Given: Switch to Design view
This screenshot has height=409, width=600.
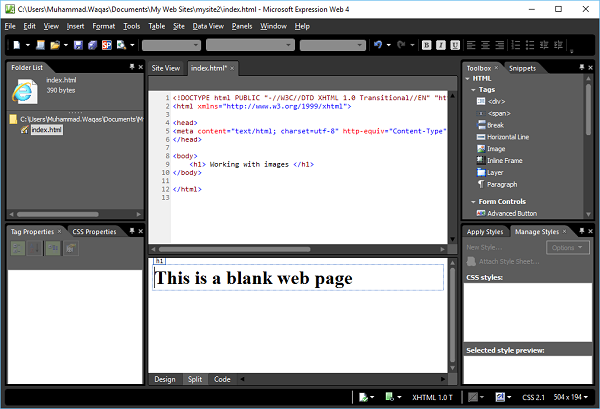Looking at the screenshot, I should point(164,380).
